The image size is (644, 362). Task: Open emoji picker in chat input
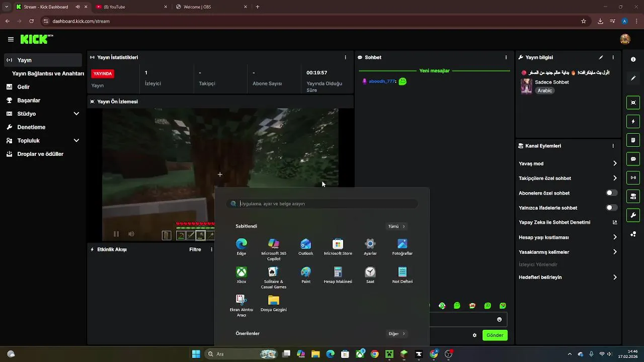(x=499, y=319)
